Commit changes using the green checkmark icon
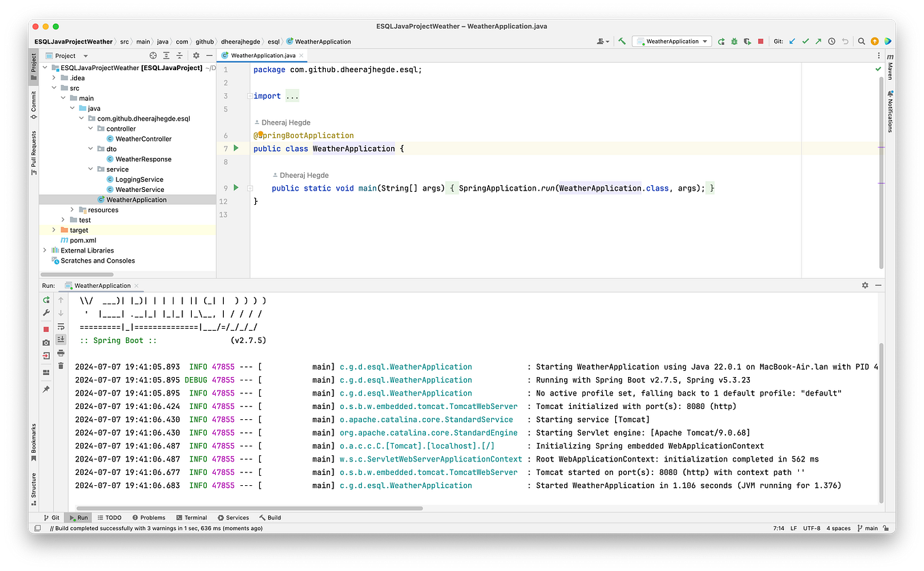This screenshot has width=924, height=571. click(x=806, y=41)
